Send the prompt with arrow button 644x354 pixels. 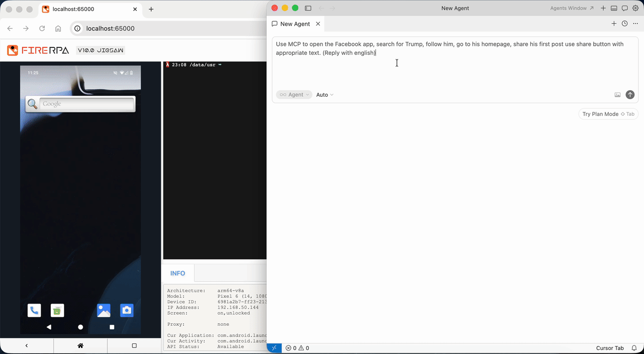pos(630,95)
